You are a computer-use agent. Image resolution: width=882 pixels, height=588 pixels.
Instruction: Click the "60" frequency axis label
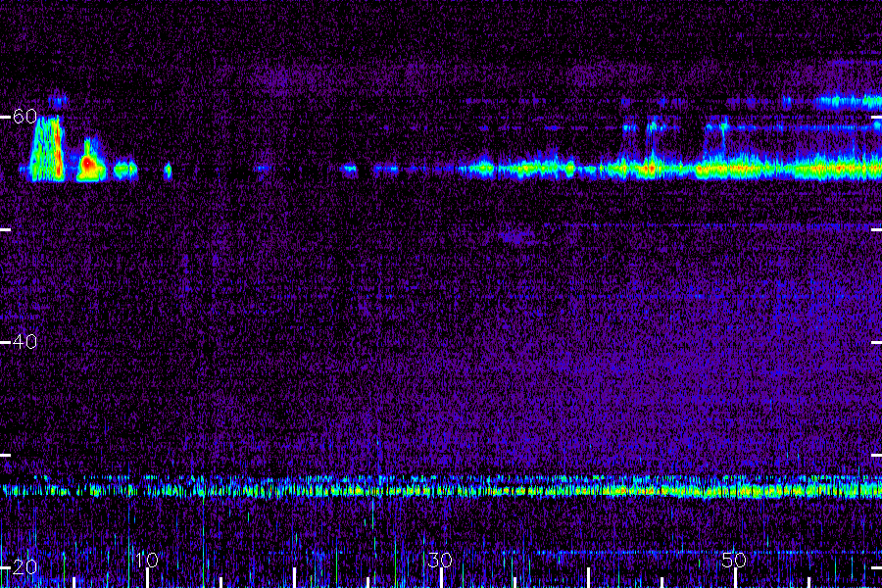coord(24,117)
